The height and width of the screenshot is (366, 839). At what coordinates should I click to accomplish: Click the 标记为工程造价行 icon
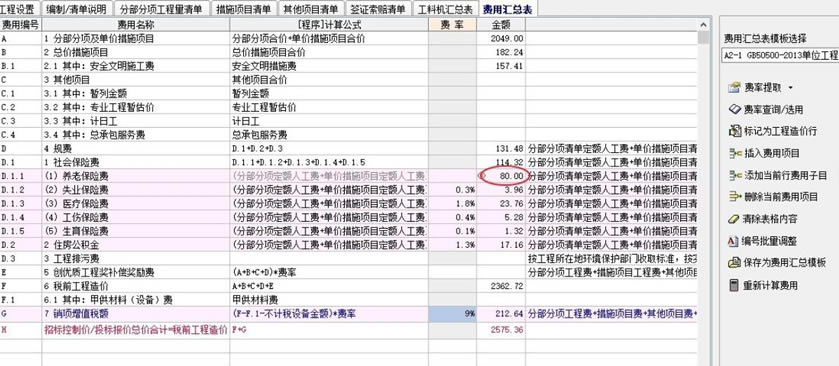734,131
